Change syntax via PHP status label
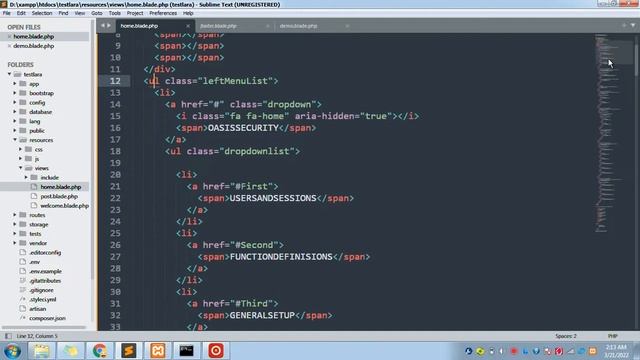The width and height of the screenshot is (640, 360). tap(612, 336)
